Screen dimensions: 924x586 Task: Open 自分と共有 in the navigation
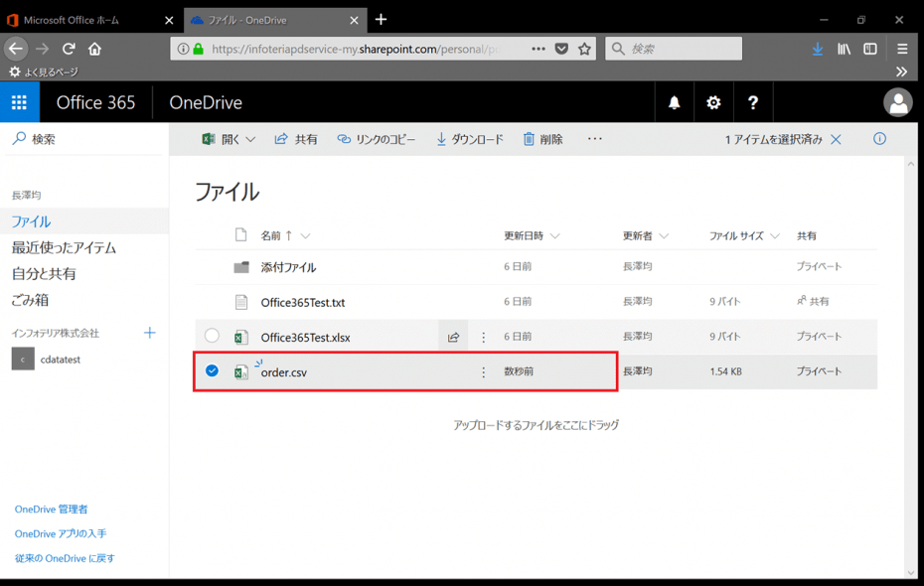click(x=44, y=274)
